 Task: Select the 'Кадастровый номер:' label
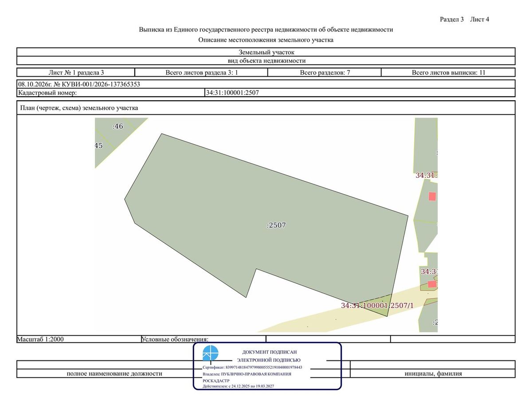[x=47, y=93]
